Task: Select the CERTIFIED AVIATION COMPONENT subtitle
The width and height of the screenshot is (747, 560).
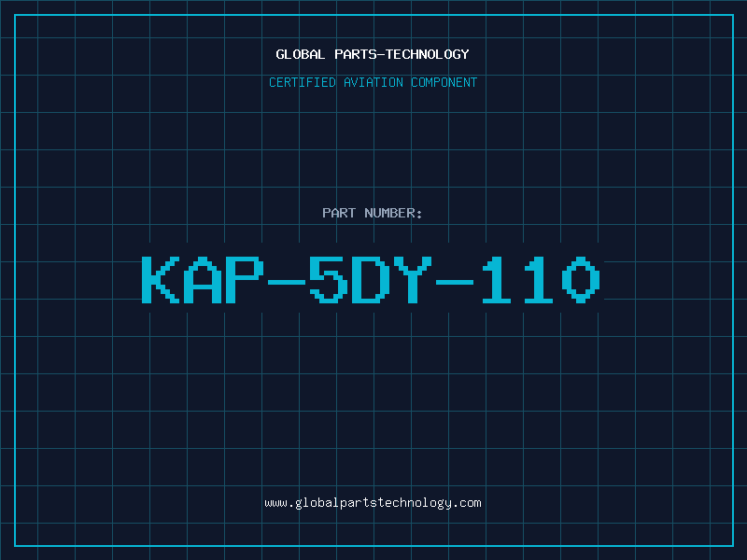Action: (373, 82)
